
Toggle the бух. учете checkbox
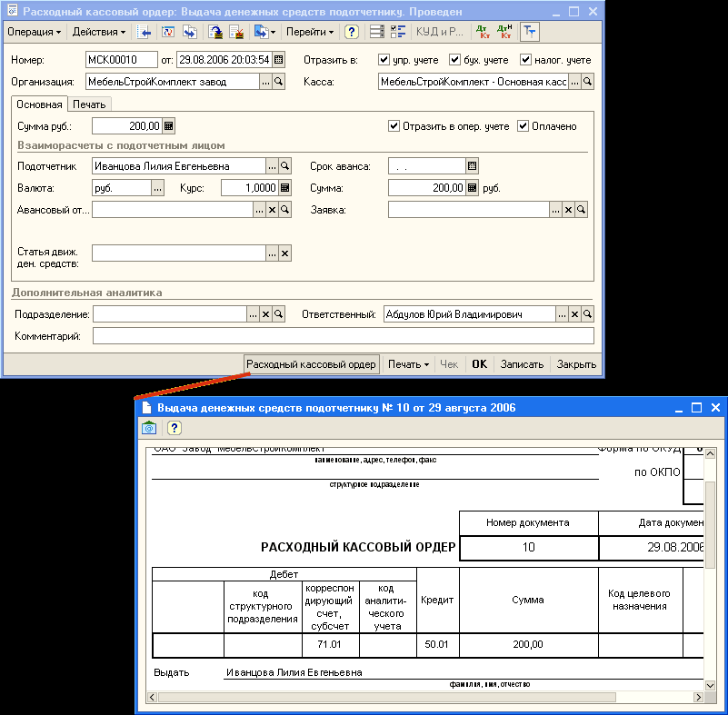[454, 59]
